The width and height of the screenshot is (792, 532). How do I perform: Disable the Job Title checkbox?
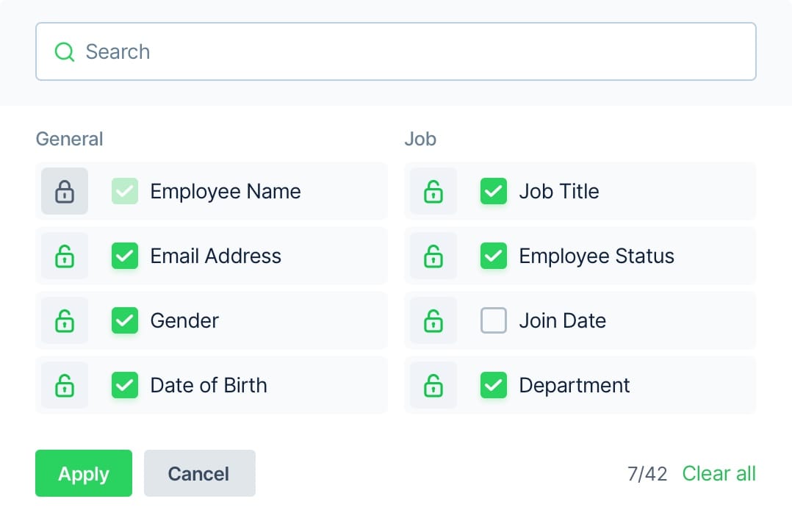coord(494,191)
